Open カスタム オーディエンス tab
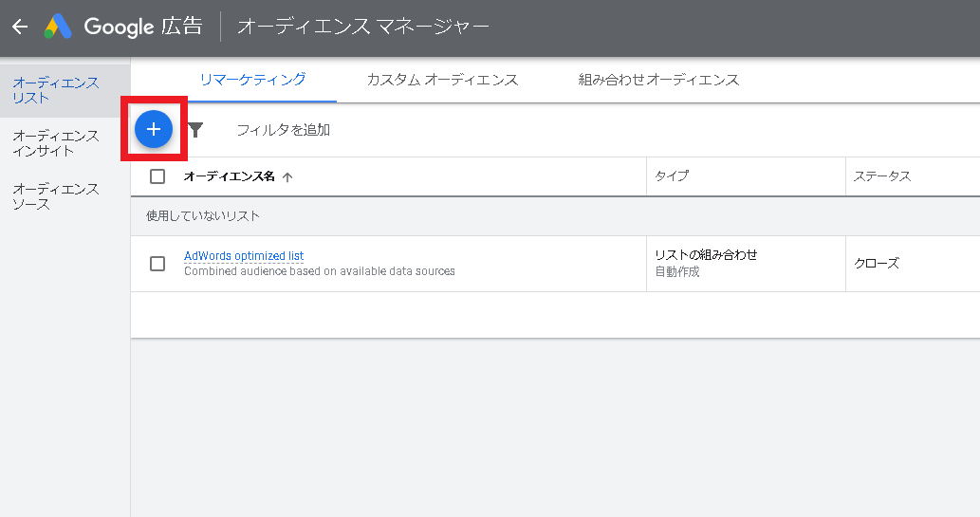Viewport: 980px width, 517px height. [442, 80]
